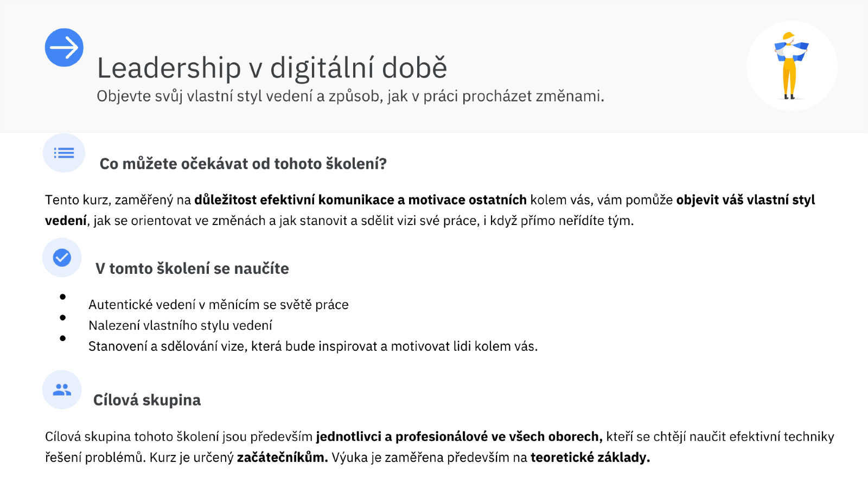Screen dimensions: 868x488
Task: Click bold text jednotlivci a profesionálové ve všech oborech
Action: 459,436
